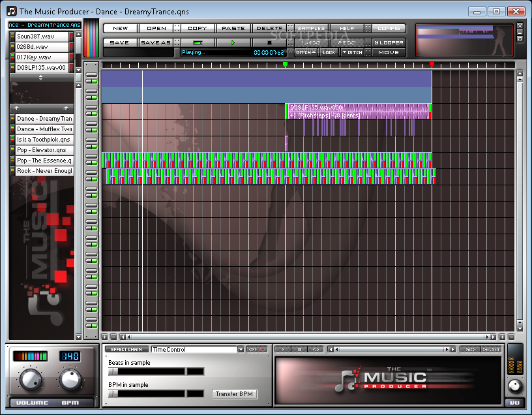Open Rock - Never Enough song file

[x=44, y=171]
